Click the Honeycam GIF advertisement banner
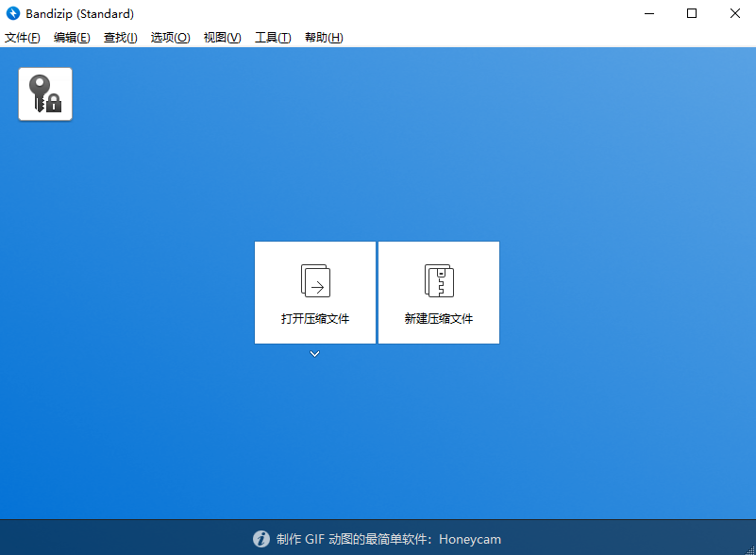The image size is (756, 555). [378, 539]
